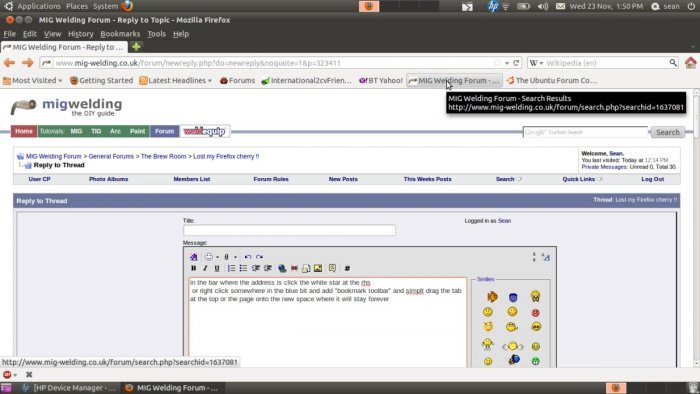The image size is (700, 394).
Task: Expand the Most Visited bookmarks dropdown
Action: click(x=60, y=81)
